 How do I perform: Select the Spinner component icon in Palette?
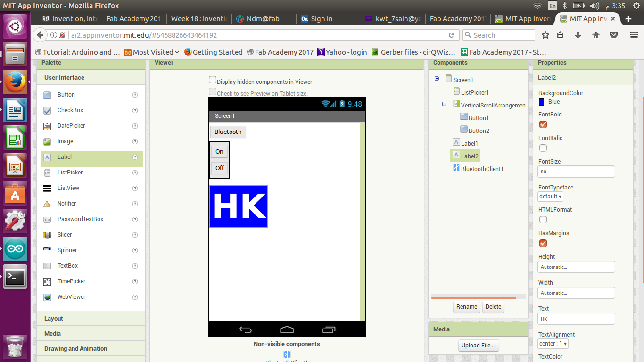tap(47, 250)
